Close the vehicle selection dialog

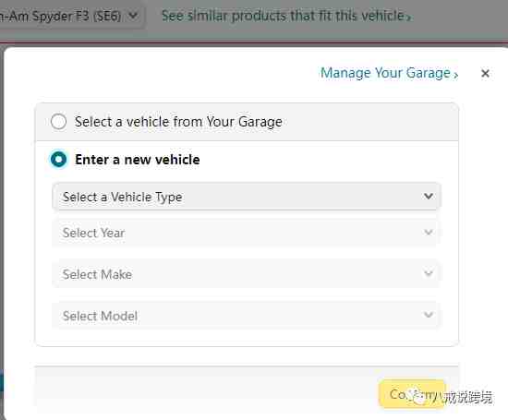coord(485,74)
